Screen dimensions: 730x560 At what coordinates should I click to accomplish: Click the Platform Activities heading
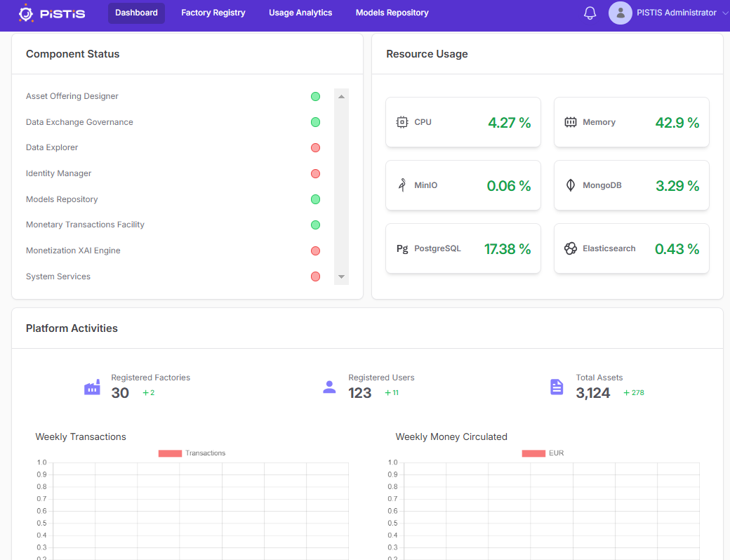click(72, 328)
